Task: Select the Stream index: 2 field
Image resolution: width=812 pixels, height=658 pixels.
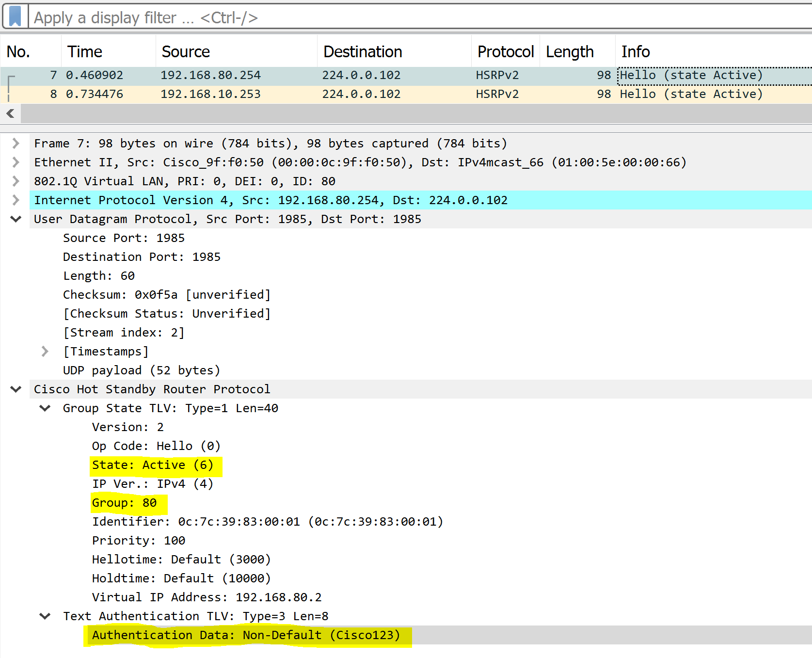Action: (x=124, y=333)
